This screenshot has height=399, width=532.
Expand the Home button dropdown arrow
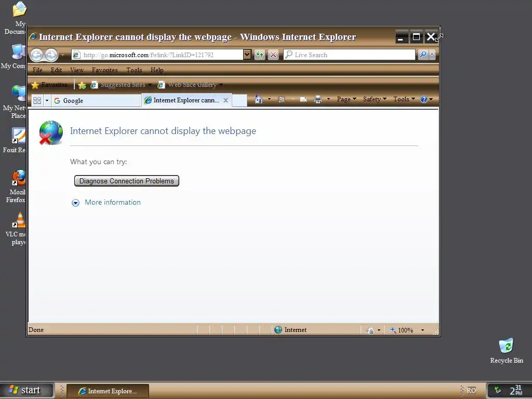(x=270, y=99)
